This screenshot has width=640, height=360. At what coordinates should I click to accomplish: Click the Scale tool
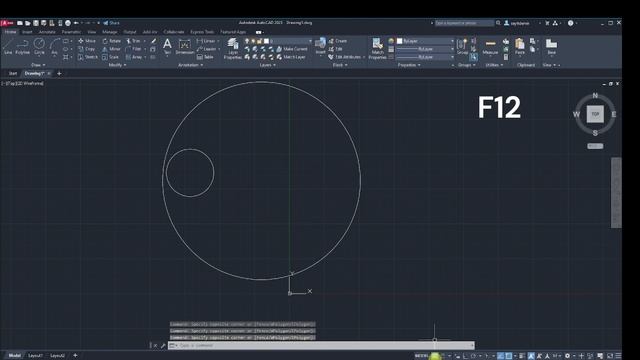111,57
